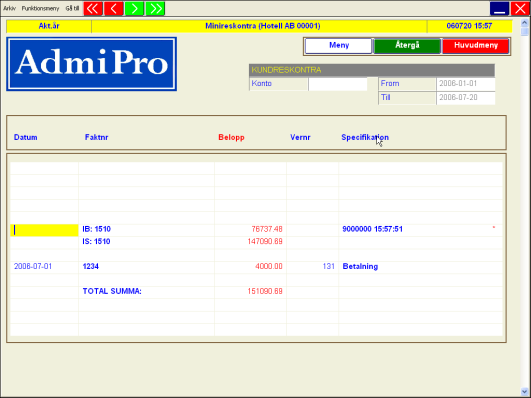
Task: Go to first record with double-left arrow
Action: pos(93,8)
